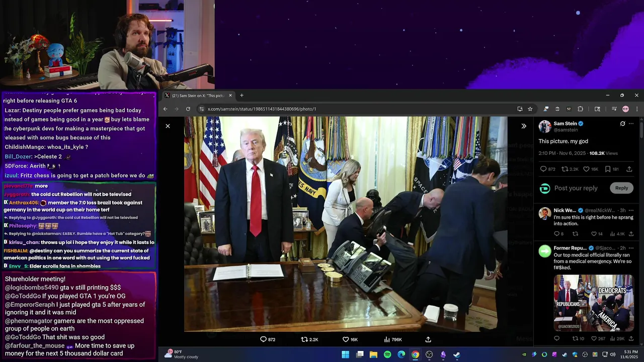This screenshot has width=644, height=362.
Task: Open the weather widget showing 80°F
Action: [x=181, y=354]
